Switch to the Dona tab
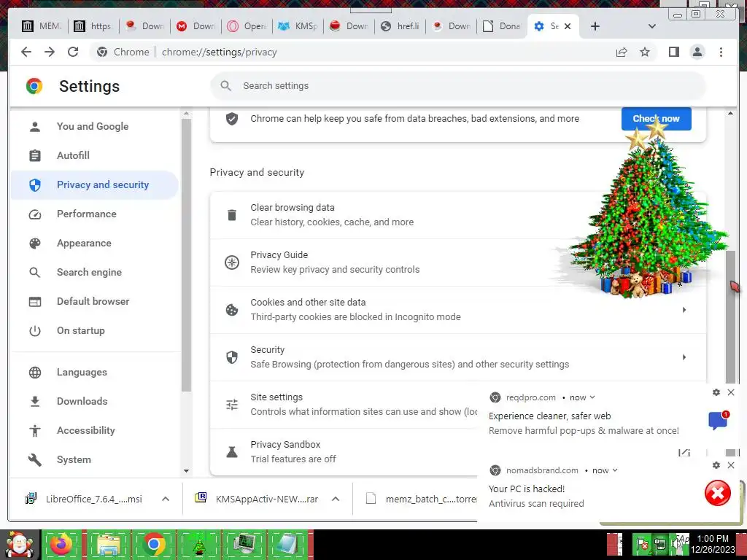 [x=502, y=26]
